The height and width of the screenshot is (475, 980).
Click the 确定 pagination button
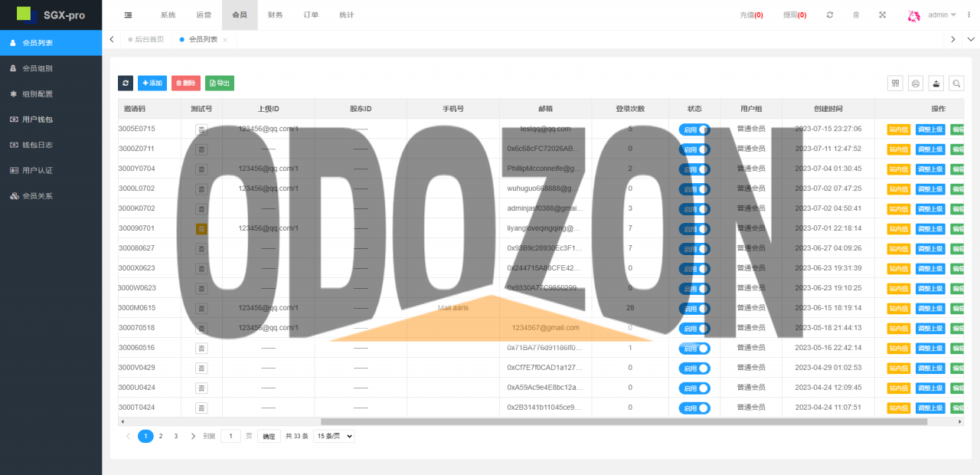click(269, 436)
